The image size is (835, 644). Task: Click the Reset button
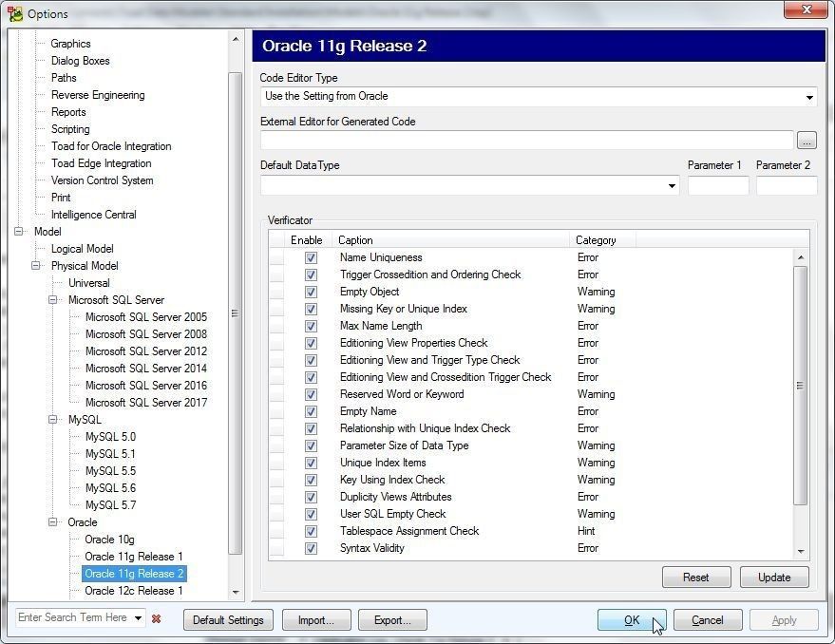tap(696, 578)
